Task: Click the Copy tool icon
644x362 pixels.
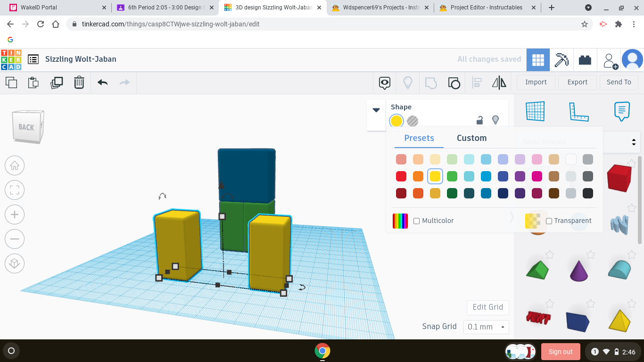Action: [11, 82]
